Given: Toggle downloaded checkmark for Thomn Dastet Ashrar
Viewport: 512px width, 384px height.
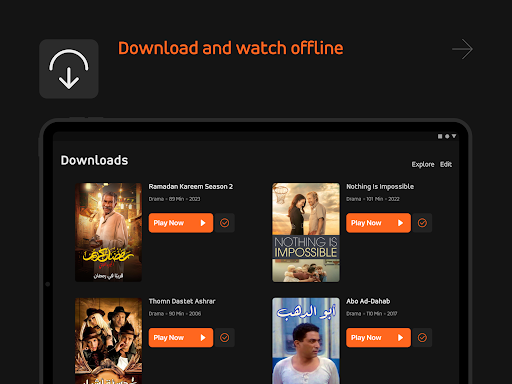Looking at the screenshot, I should pyautogui.click(x=225, y=337).
